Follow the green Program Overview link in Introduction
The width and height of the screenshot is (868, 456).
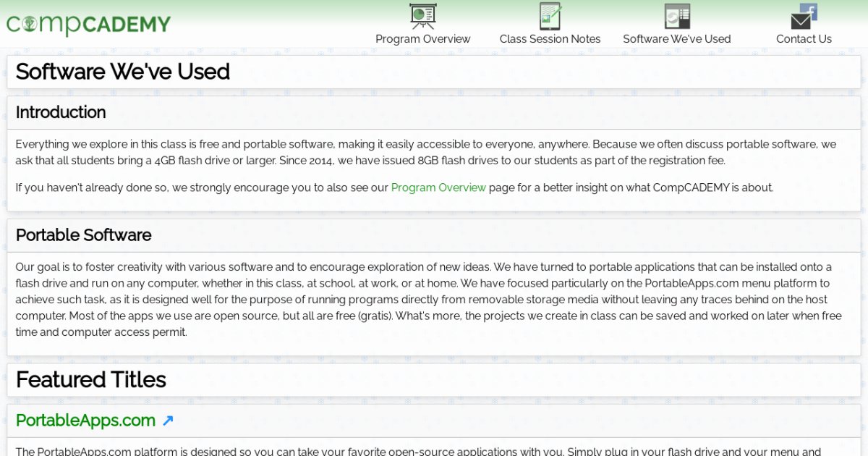click(438, 187)
